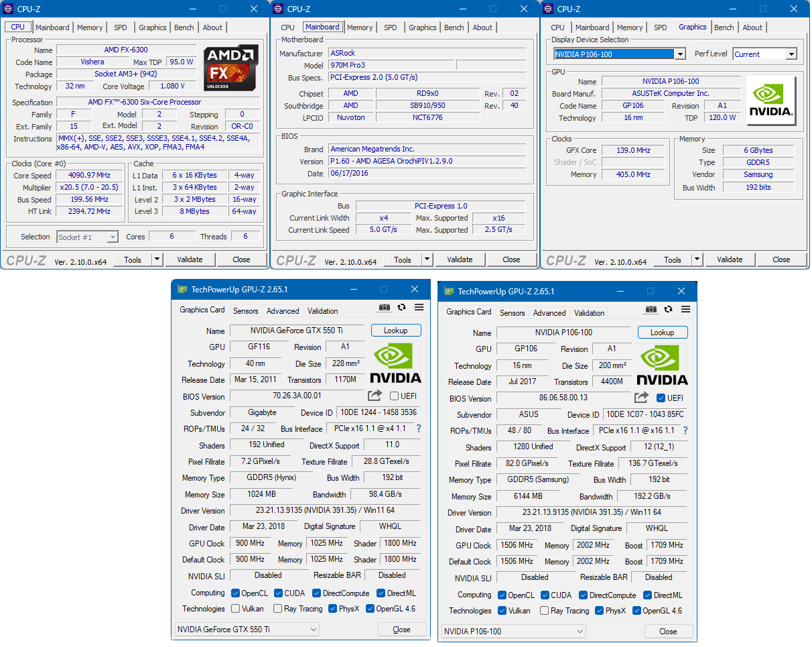Open Validation tab in GTX 550 Ti window
812x647 pixels.
323,311
